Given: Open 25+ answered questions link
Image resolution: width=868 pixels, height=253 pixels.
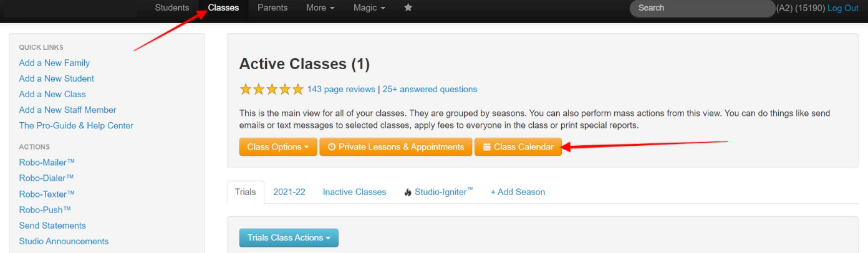Looking at the screenshot, I should [430, 89].
